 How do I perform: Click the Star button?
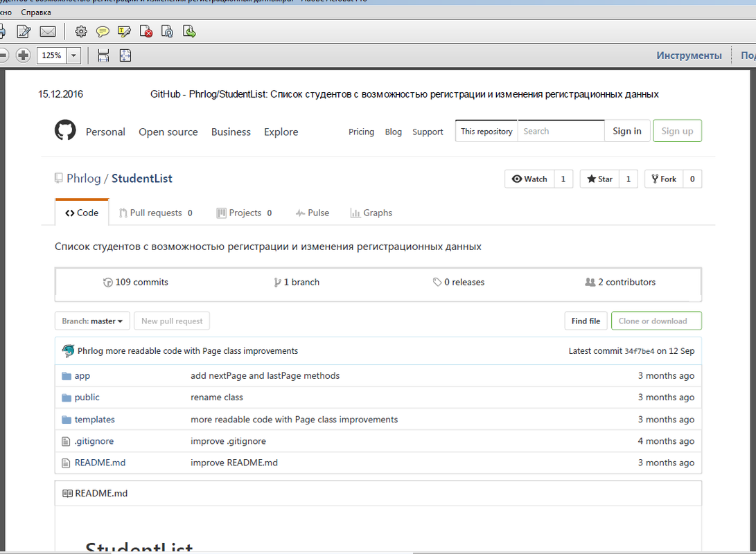[x=599, y=179]
